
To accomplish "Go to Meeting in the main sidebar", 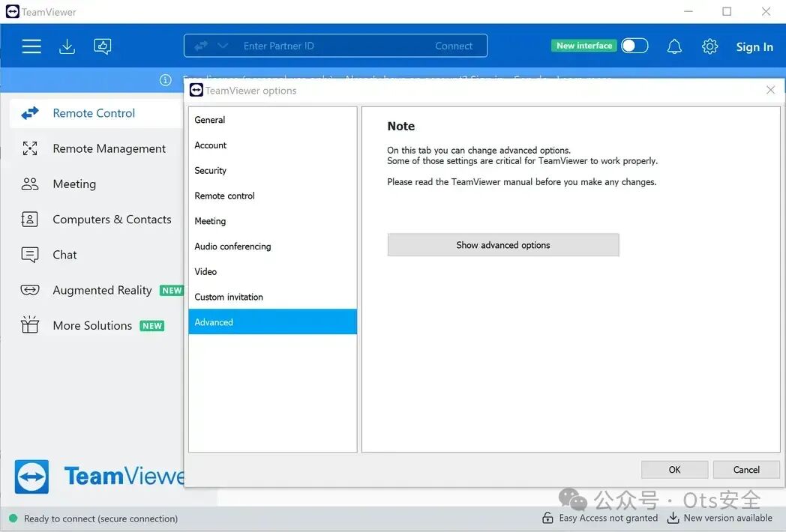I will point(97,184).
